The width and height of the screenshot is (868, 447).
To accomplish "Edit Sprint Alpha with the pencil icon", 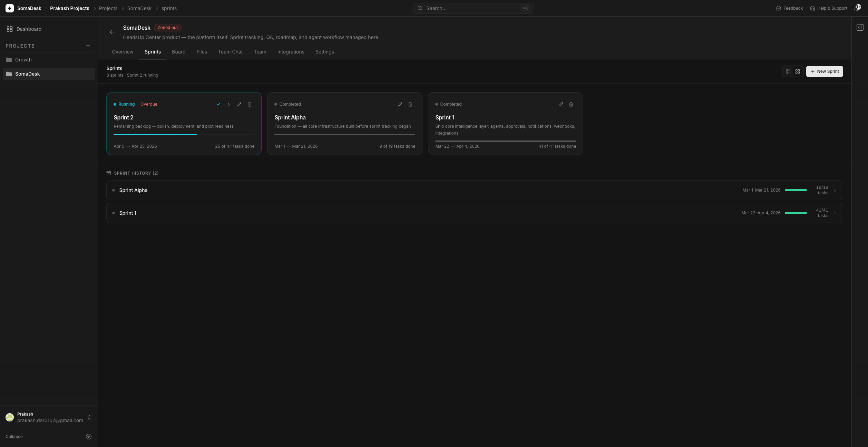I will [x=400, y=104].
